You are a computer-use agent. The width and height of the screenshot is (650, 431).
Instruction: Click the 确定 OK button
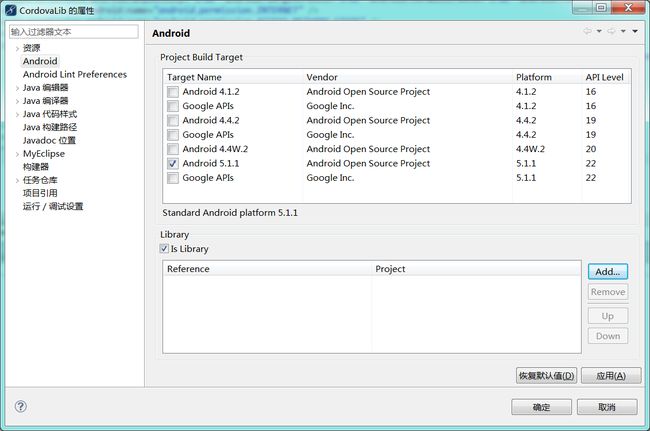click(x=541, y=407)
